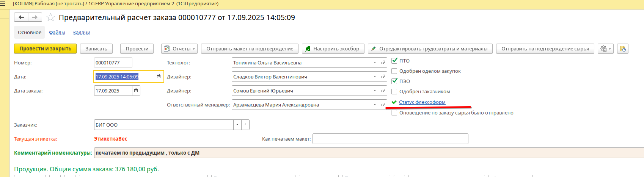
Task: Open calendar picker for Дата field
Action: click(159, 77)
